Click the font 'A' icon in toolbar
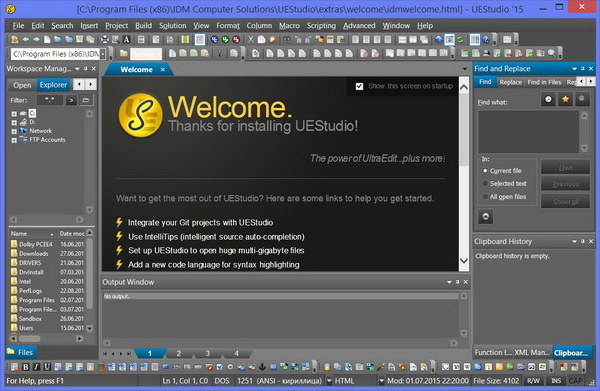Screen dimensions: 600x391 click(126, 39)
